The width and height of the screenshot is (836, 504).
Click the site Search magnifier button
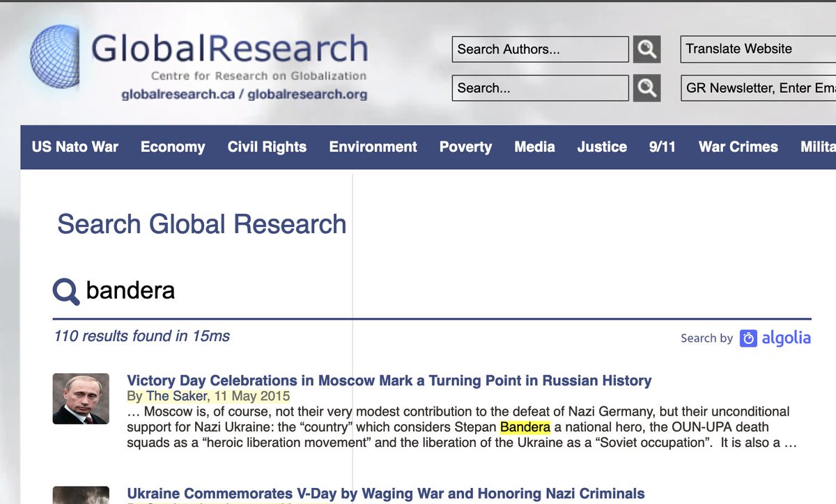tap(647, 88)
